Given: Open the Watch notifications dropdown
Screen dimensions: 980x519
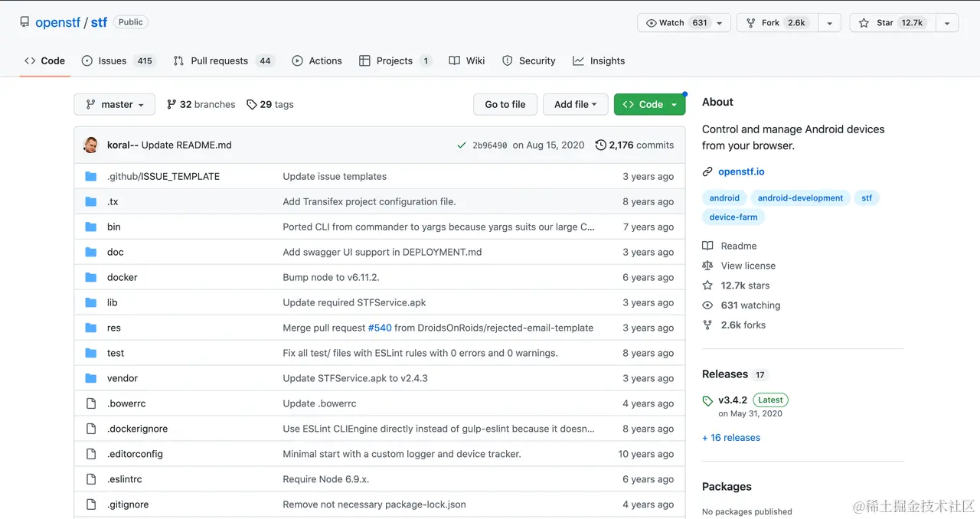Looking at the screenshot, I should (684, 23).
